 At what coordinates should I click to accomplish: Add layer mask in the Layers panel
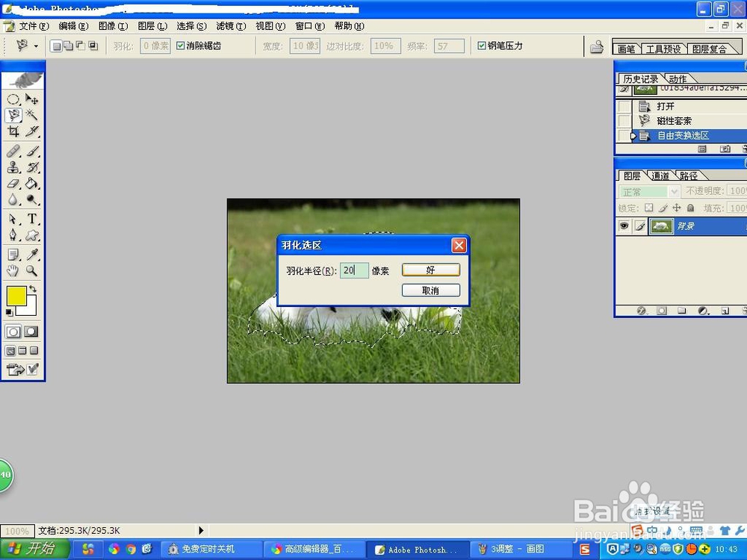coord(662,311)
